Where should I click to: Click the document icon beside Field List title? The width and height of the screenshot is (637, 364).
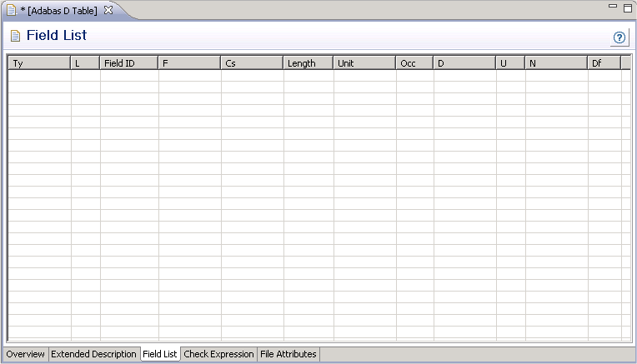coord(15,36)
